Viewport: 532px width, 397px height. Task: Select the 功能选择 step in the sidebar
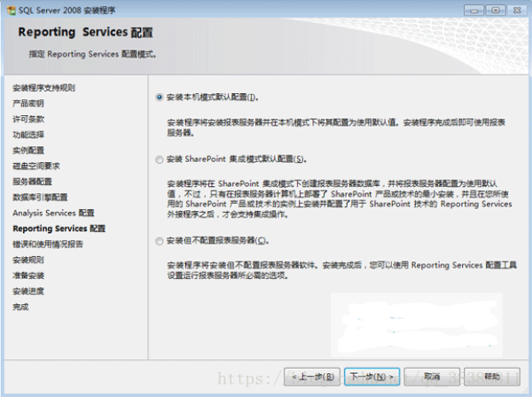pos(28,135)
